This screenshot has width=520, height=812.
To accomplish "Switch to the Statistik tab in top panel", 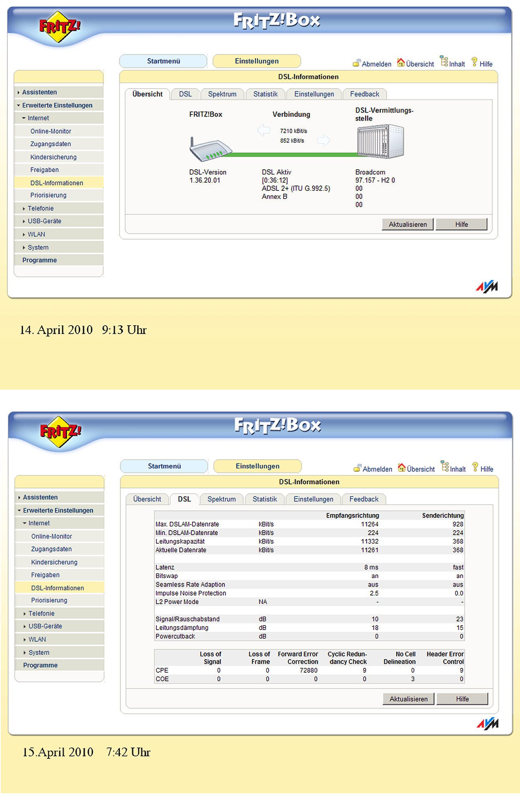I will (x=265, y=94).
